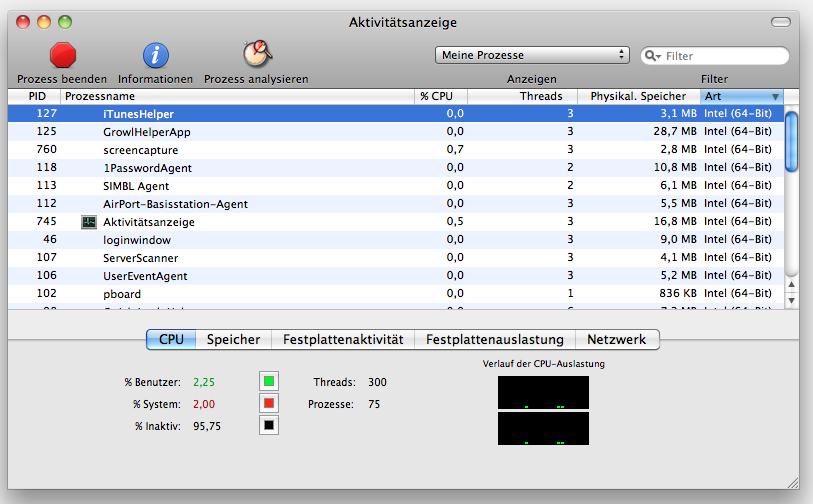813x504 pixels.
Task: Focus the Filter search field
Action: [715, 55]
